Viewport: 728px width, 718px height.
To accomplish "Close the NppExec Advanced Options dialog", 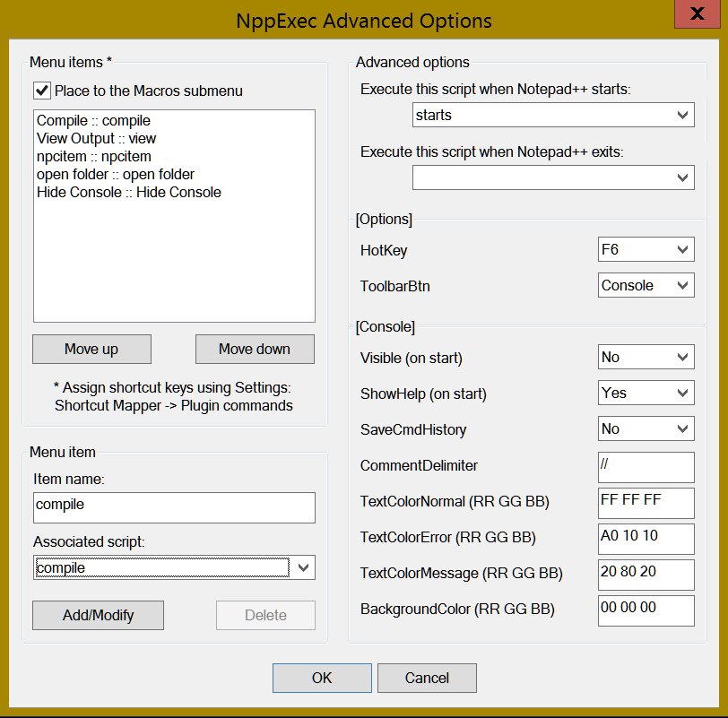I will [697, 14].
